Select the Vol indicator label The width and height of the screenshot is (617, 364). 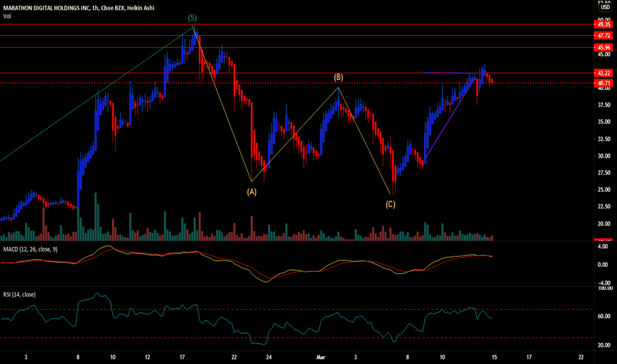click(7, 16)
